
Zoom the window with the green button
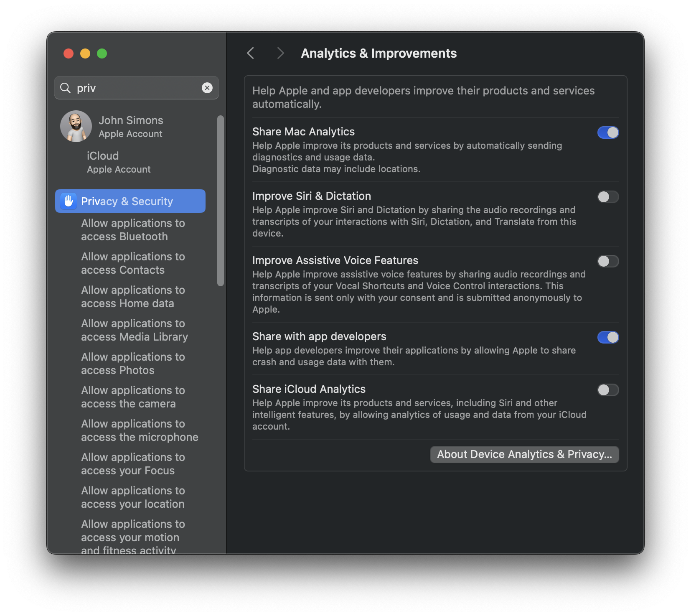[102, 53]
